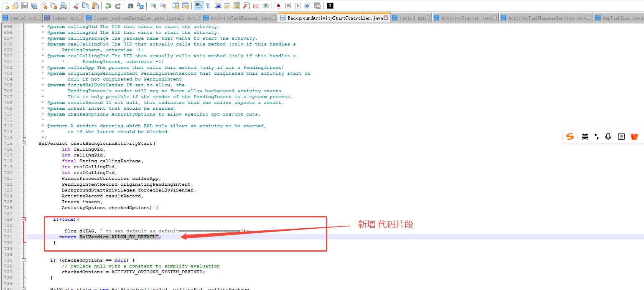Undo the last edit
The image size is (644, 290).
click(108, 6)
